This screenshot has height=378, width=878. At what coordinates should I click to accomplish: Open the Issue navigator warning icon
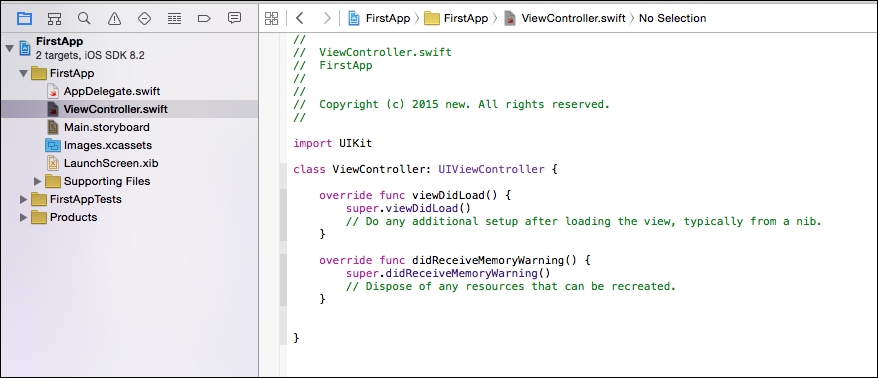[114, 18]
